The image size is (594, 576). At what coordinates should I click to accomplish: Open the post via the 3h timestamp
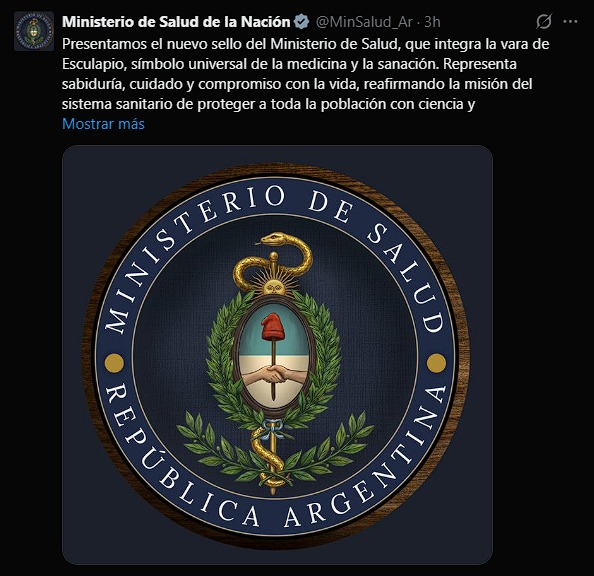[x=432, y=22]
